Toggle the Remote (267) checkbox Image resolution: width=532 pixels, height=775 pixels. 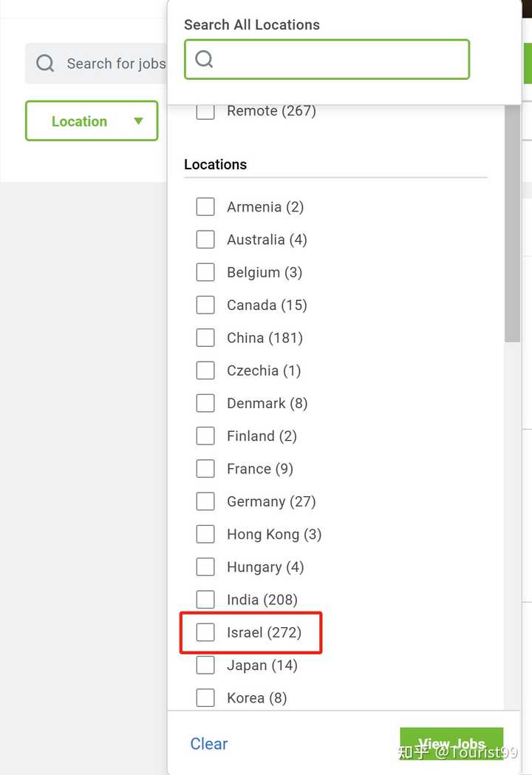tap(205, 112)
